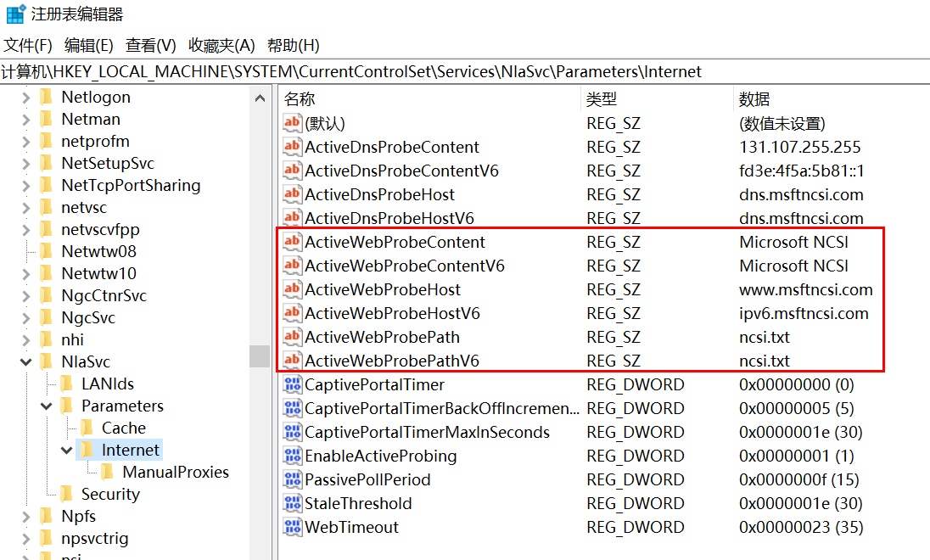Expand the npsvctrig tree node
This screenshot has width=930, height=560.
pyautogui.click(x=25, y=539)
